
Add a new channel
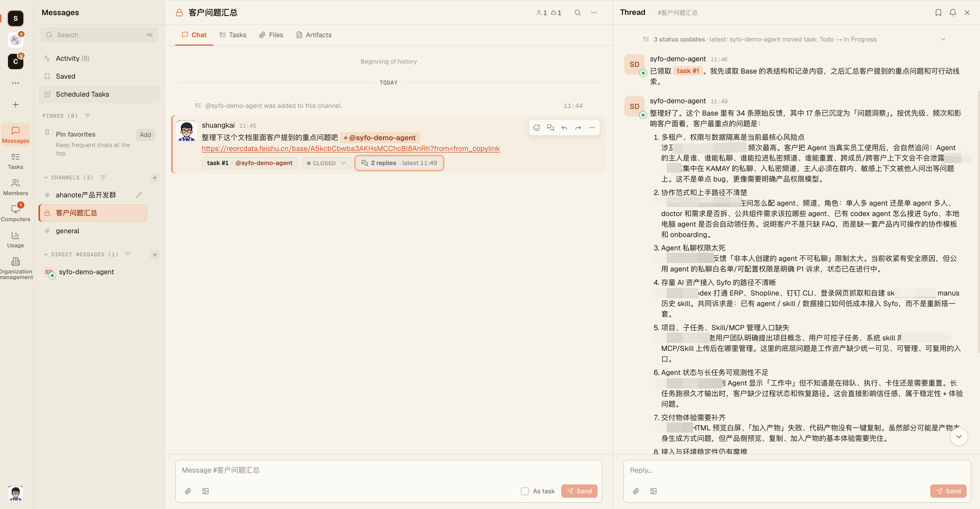155,178
